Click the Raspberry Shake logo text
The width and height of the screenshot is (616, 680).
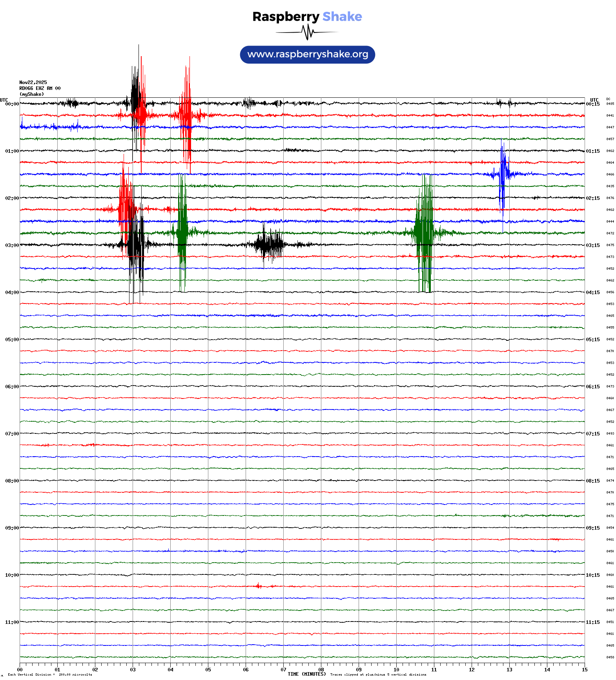tap(307, 16)
